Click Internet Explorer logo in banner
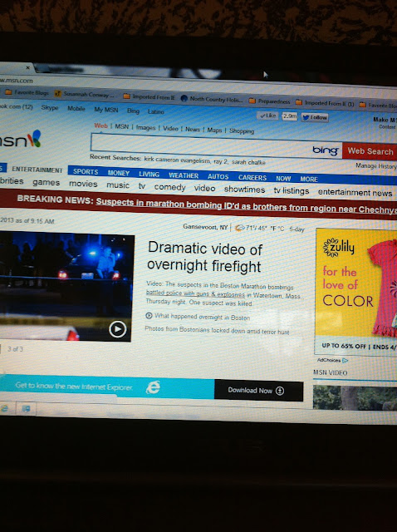This screenshot has height=532, width=397. (x=153, y=387)
